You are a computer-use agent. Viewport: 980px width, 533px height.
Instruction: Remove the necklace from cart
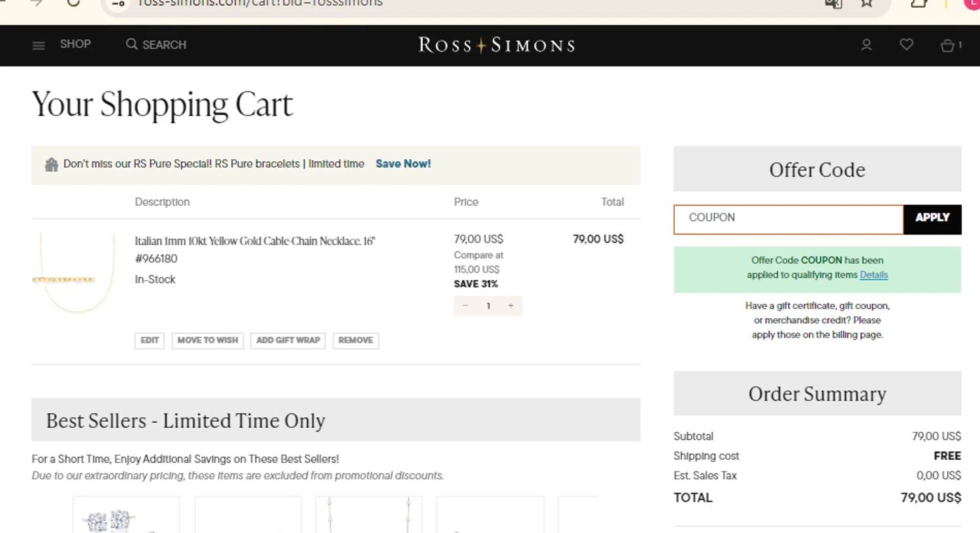356,340
